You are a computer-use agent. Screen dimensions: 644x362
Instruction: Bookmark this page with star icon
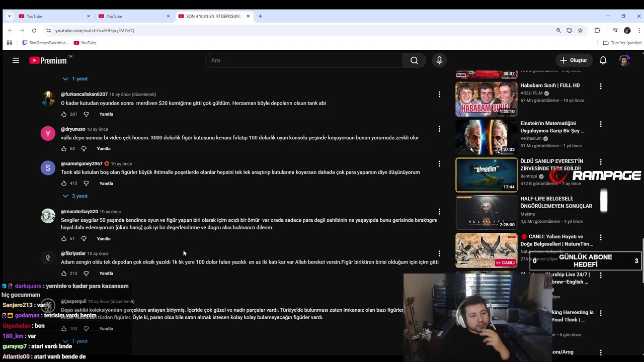click(580, 31)
